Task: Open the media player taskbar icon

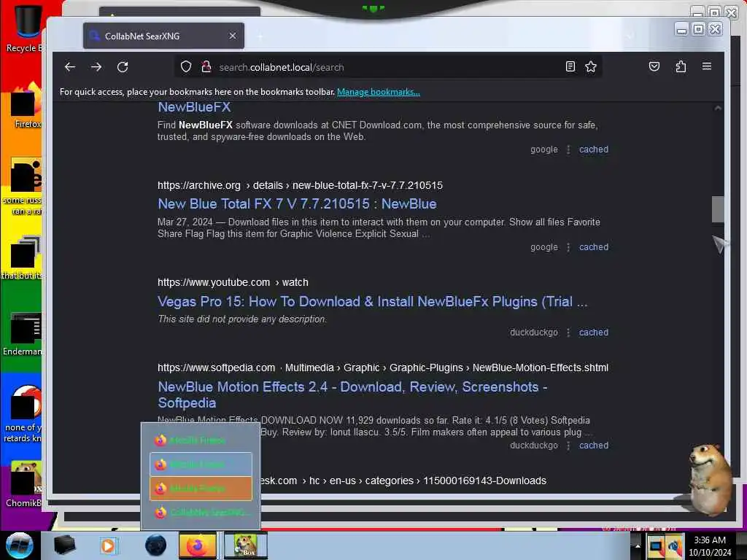Action: [x=108, y=545]
